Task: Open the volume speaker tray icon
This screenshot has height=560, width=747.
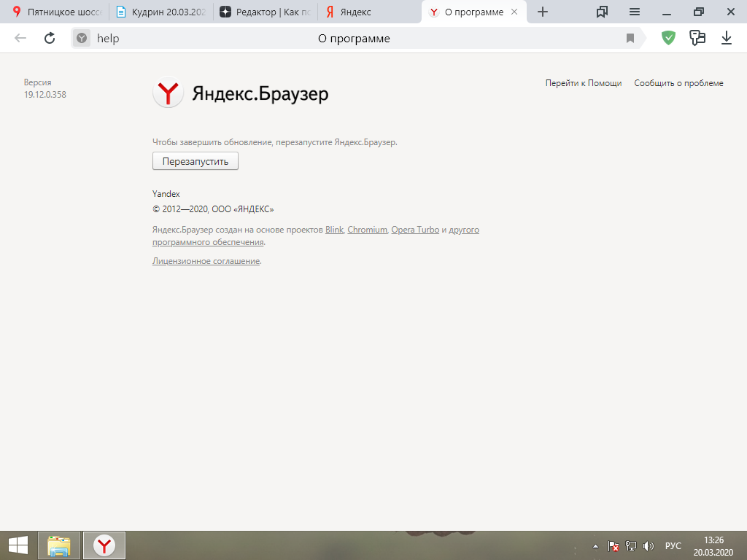Action: pos(648,546)
